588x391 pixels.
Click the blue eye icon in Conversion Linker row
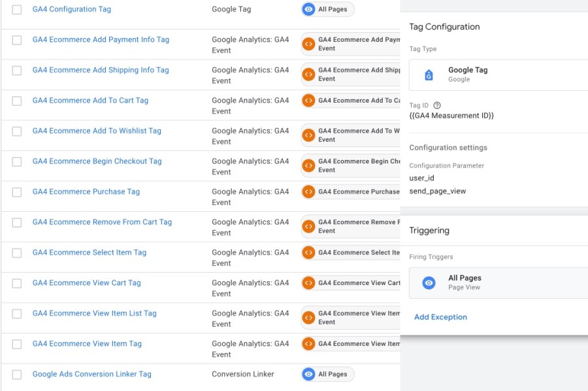(x=308, y=374)
